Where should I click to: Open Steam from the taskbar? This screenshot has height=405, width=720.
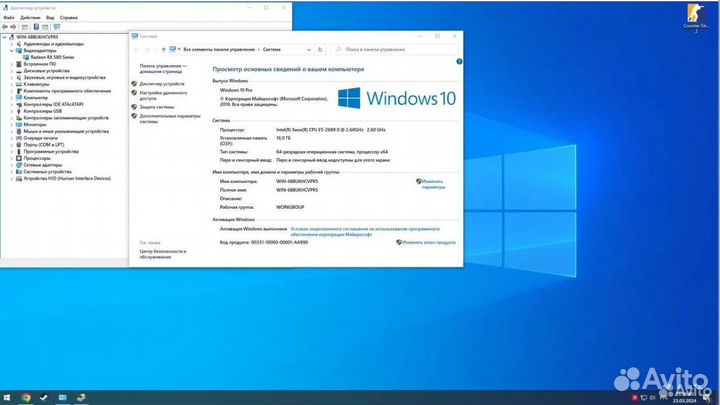pos(44,398)
